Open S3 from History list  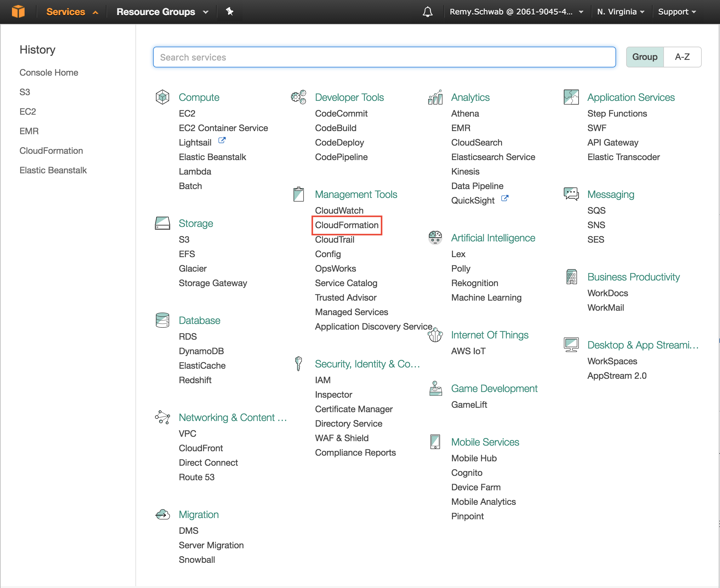(x=25, y=92)
